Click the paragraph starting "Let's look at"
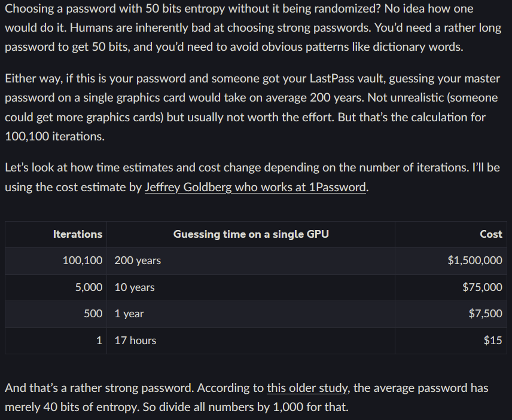Viewport: 512px width, 420px height. click(251, 177)
